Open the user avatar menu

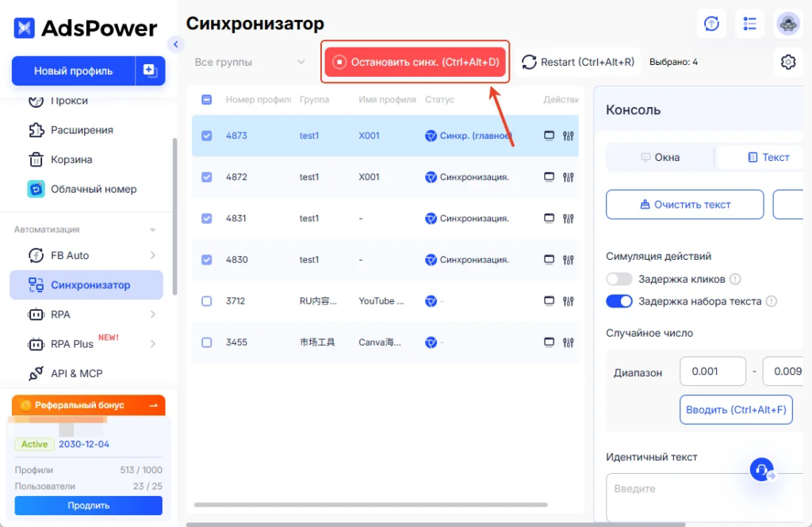[x=787, y=23]
